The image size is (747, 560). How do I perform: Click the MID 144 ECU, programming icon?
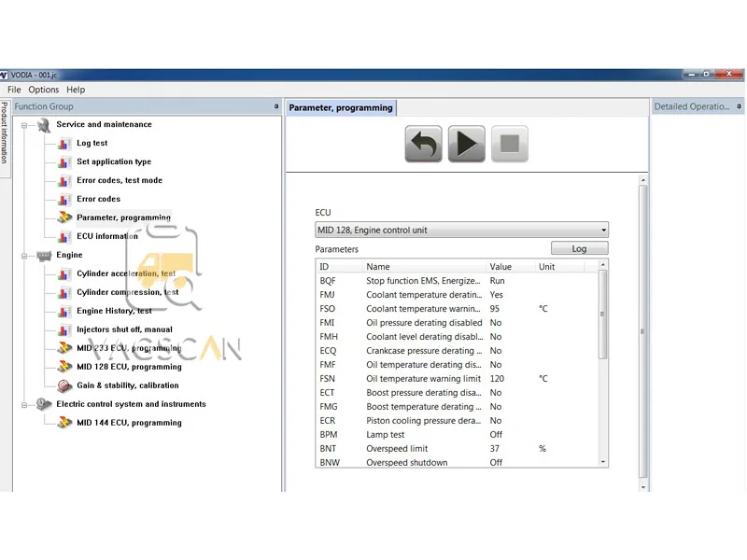(x=64, y=423)
